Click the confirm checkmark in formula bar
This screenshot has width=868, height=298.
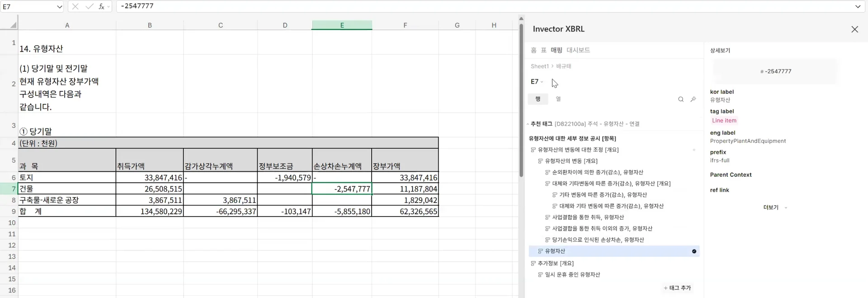point(90,6)
